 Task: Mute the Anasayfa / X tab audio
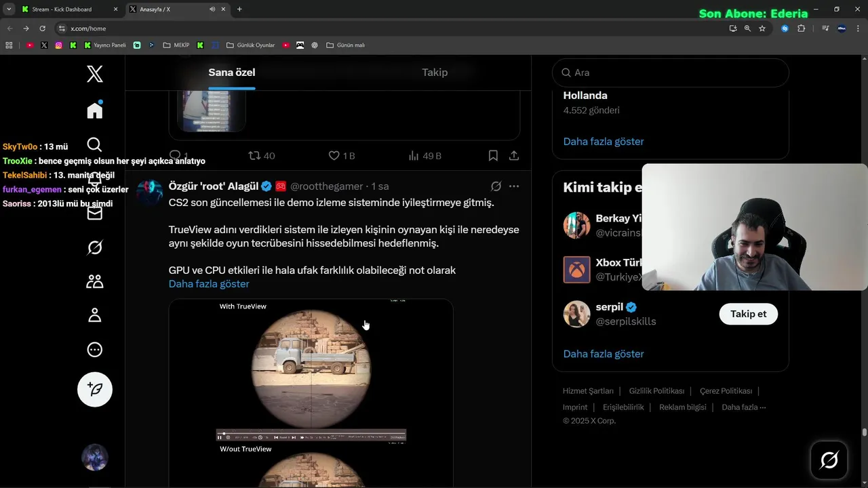click(x=212, y=9)
